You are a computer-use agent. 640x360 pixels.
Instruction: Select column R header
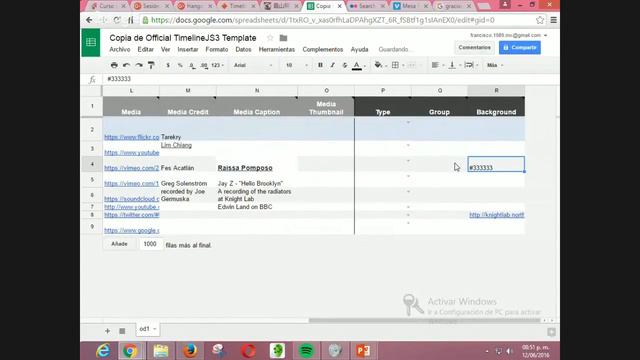(496, 91)
